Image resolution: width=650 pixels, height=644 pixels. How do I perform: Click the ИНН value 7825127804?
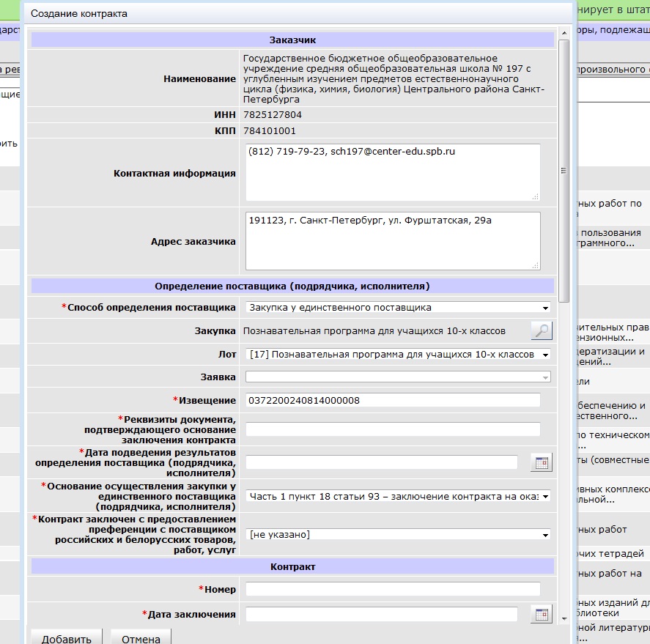[273, 115]
